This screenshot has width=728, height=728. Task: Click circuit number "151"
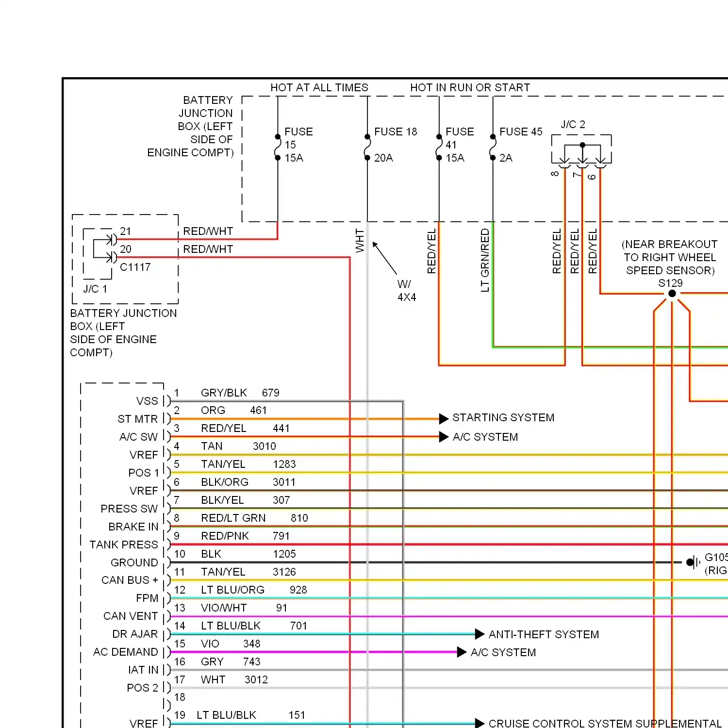coord(297,715)
